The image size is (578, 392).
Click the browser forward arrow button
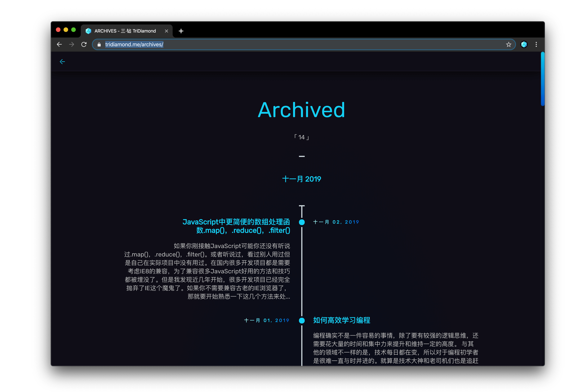click(x=71, y=45)
